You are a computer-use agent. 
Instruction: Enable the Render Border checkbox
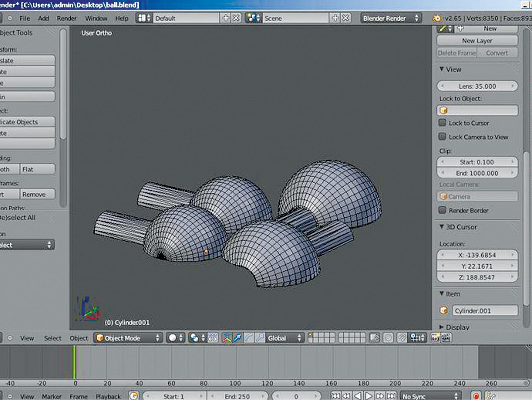(x=442, y=210)
